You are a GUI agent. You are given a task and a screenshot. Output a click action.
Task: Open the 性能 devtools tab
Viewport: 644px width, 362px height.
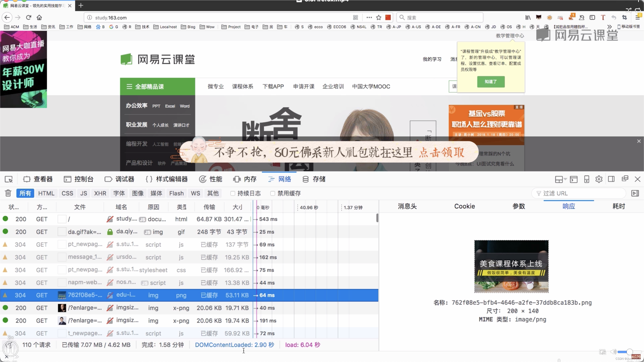(x=210, y=179)
